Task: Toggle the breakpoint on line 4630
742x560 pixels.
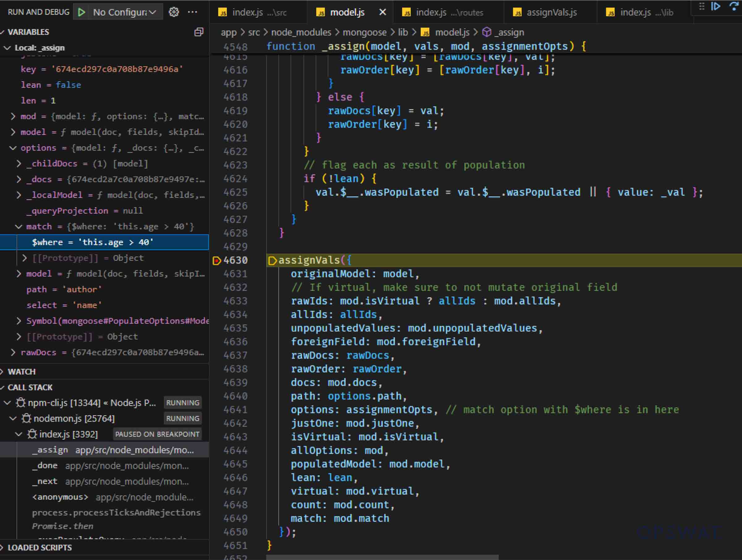Action: click(217, 261)
